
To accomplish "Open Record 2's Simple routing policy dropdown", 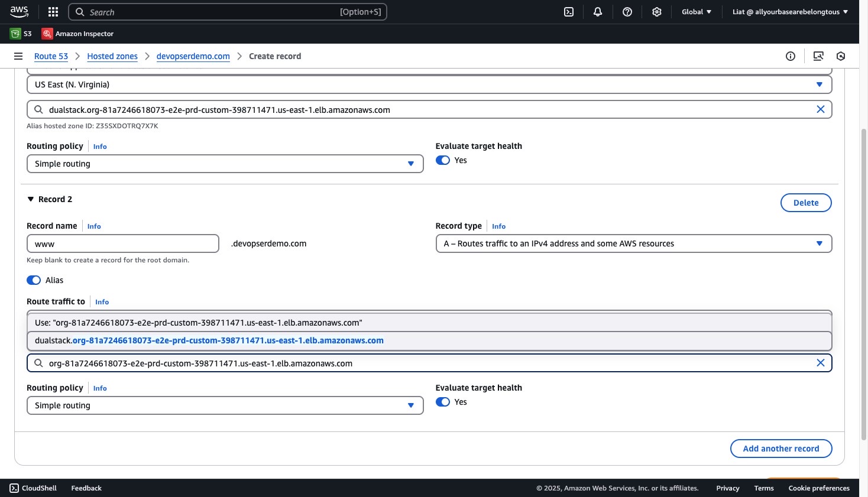I will 225,405.
